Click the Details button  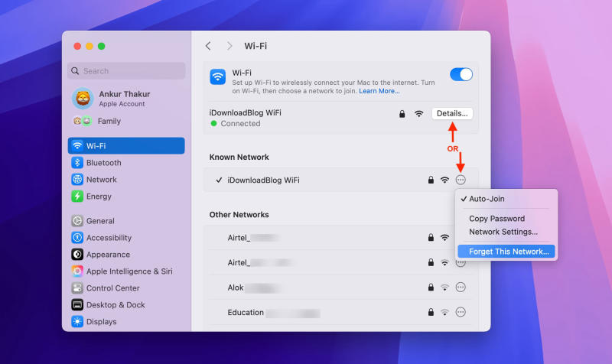pos(451,113)
